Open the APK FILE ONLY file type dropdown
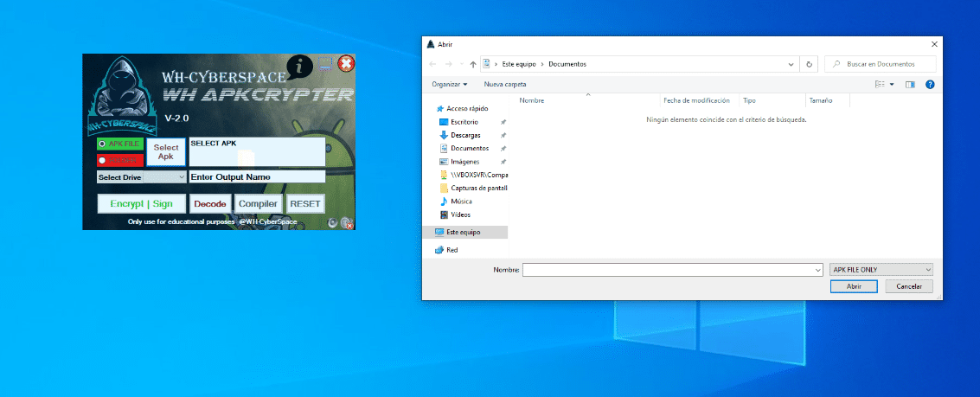This screenshot has height=397, width=980. click(880, 270)
